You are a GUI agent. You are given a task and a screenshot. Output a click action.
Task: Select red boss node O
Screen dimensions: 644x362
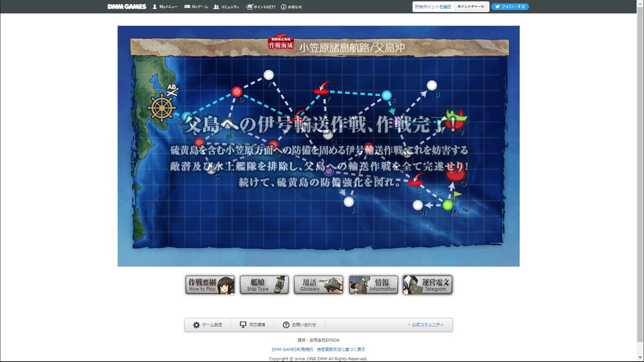456,174
